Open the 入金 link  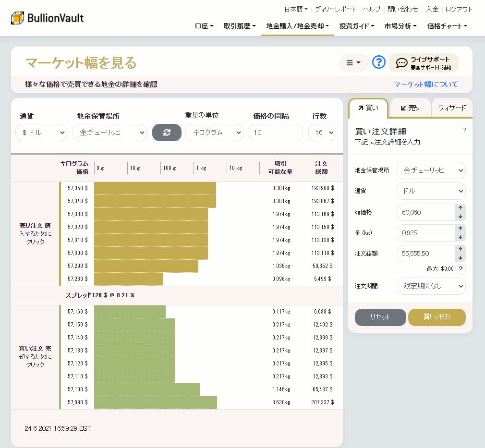coord(432,9)
